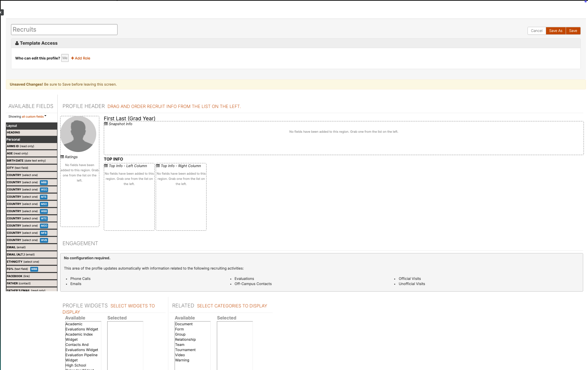Click the Personal section header

pos(32,139)
